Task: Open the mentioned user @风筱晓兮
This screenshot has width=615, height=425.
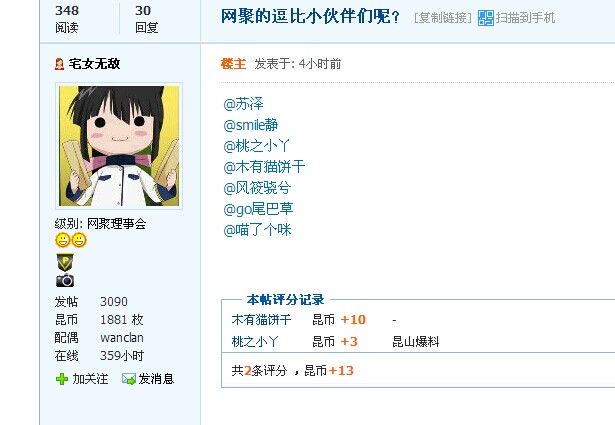Action: (257, 188)
